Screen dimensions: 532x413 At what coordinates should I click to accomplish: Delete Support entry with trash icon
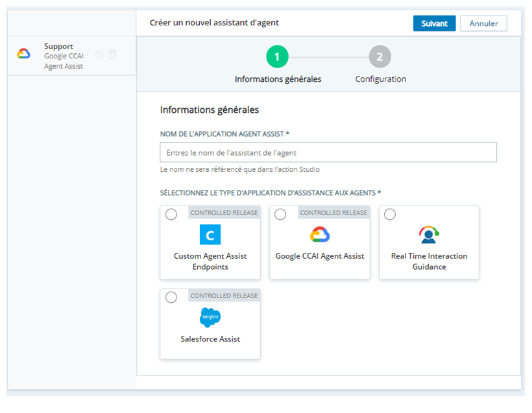pyautogui.click(x=112, y=54)
